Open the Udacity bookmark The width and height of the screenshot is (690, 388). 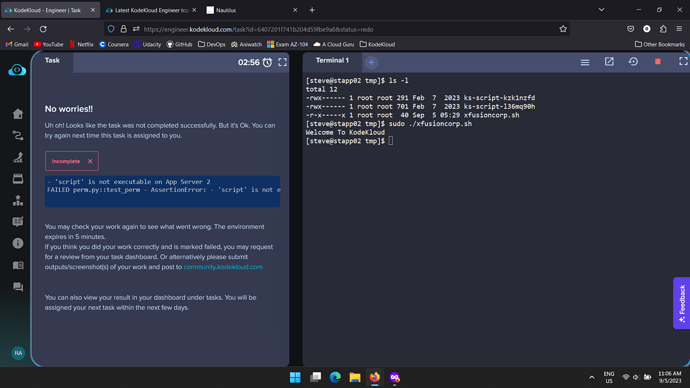click(147, 44)
